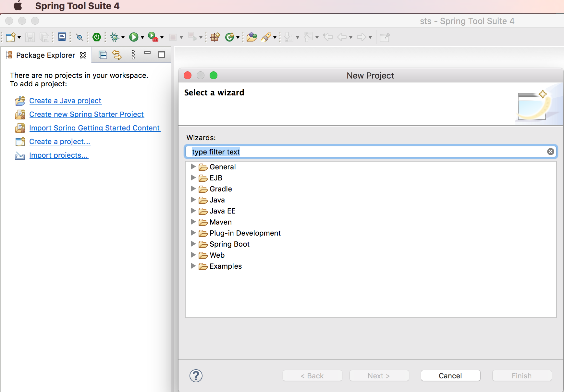The width and height of the screenshot is (564, 392).
Task: Click the New Java Class icon
Action: point(230,37)
